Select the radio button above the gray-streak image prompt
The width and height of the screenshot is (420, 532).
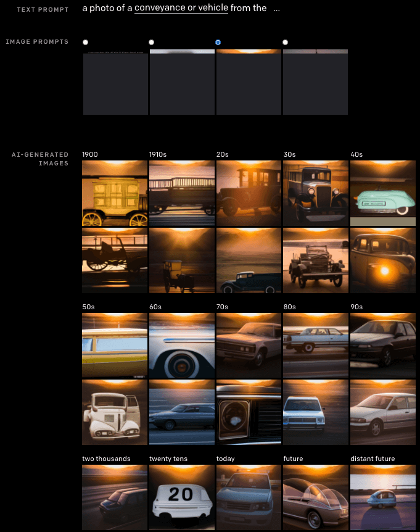[x=152, y=42]
